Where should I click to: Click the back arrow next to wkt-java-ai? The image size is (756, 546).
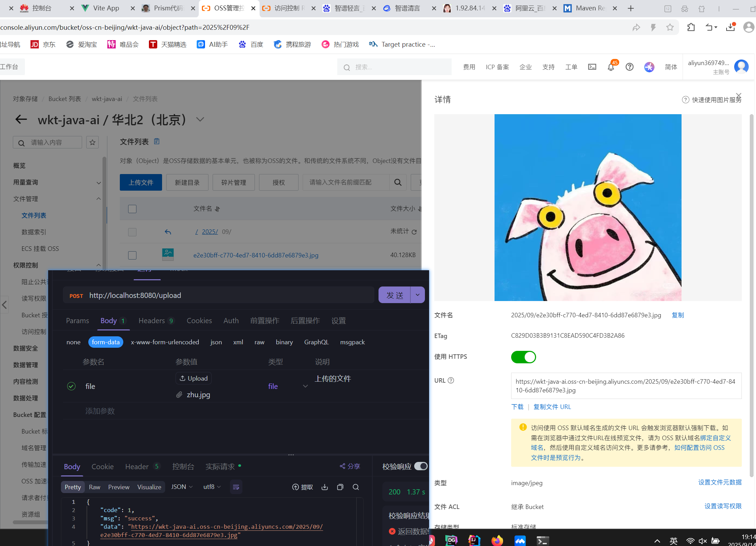click(x=21, y=120)
